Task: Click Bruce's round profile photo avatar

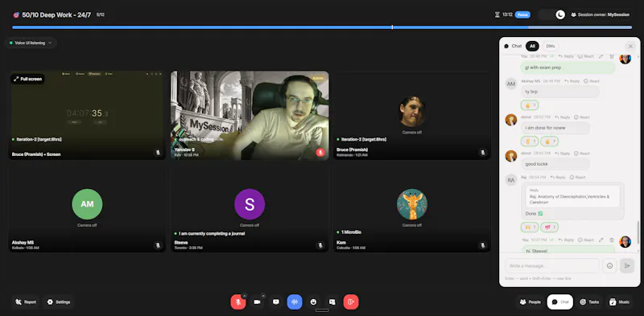Action: 412,112
